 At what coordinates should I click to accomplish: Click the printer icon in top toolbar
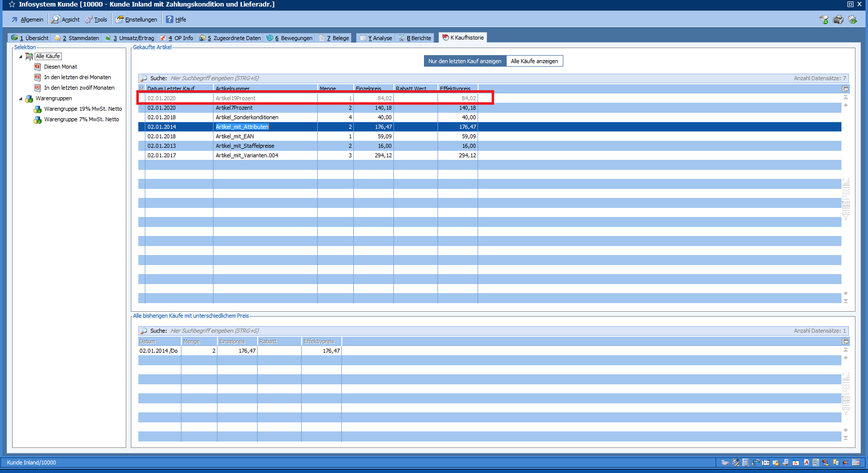pyautogui.click(x=838, y=20)
